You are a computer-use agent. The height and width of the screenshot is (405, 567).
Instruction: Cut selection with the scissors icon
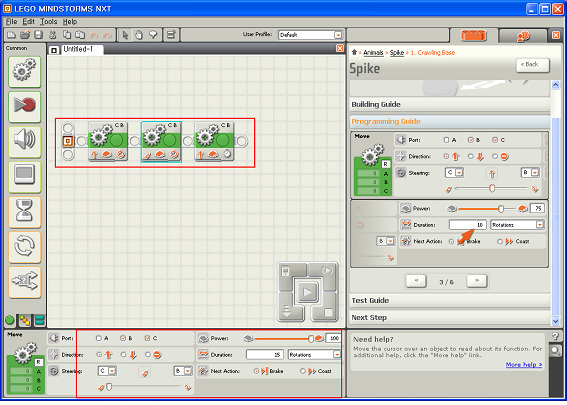coord(53,35)
